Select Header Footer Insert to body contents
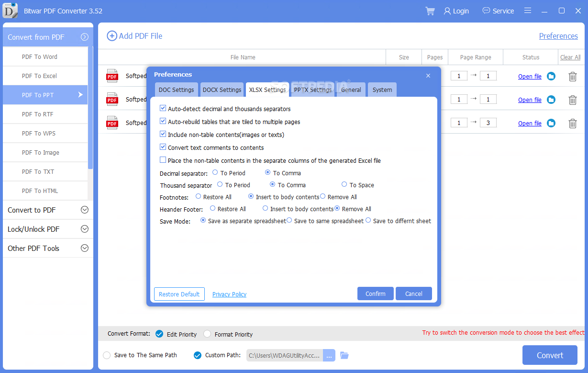The width and height of the screenshot is (588, 373). point(265,208)
